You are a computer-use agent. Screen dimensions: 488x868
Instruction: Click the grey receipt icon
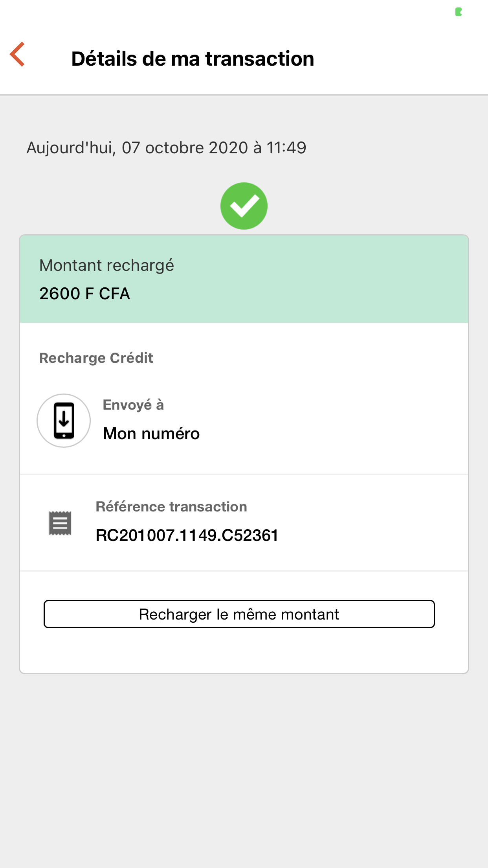click(x=60, y=523)
